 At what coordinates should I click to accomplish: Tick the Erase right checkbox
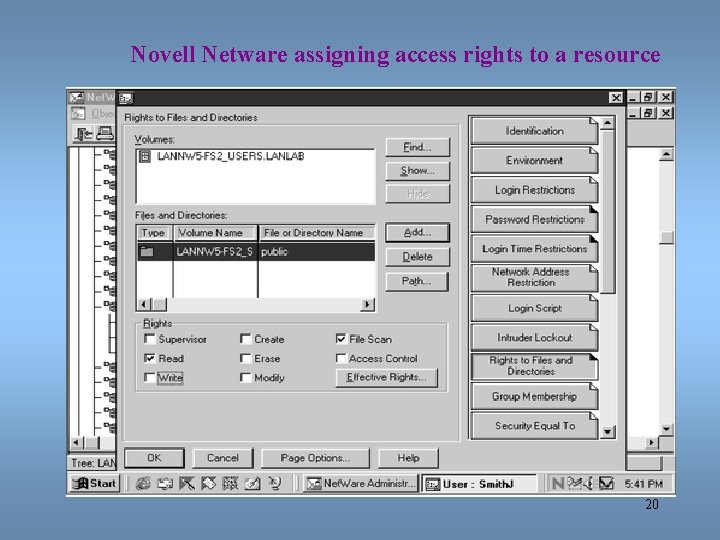click(x=246, y=358)
